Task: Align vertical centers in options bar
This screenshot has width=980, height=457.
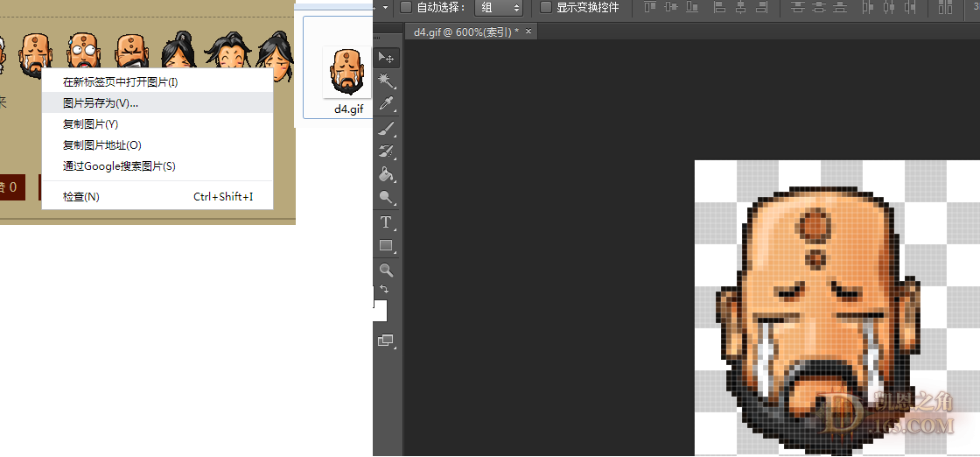Action: coord(671,8)
